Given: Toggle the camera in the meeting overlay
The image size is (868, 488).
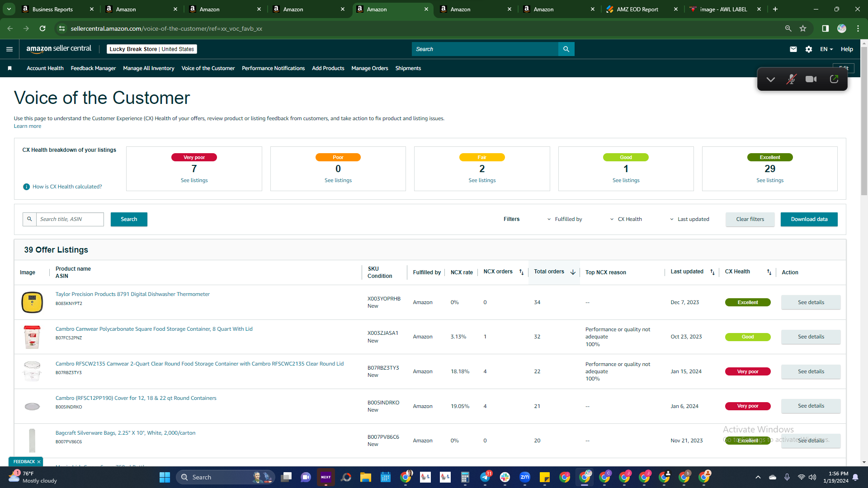Looking at the screenshot, I should click(811, 79).
